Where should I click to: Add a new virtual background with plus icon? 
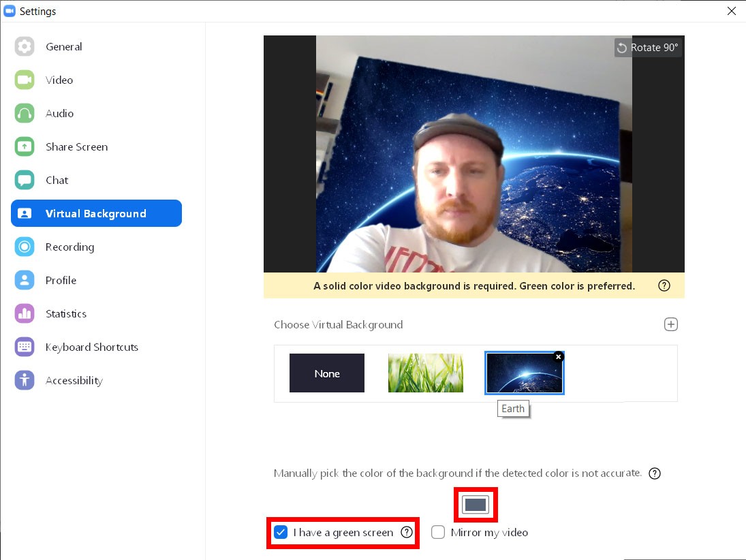coord(670,324)
